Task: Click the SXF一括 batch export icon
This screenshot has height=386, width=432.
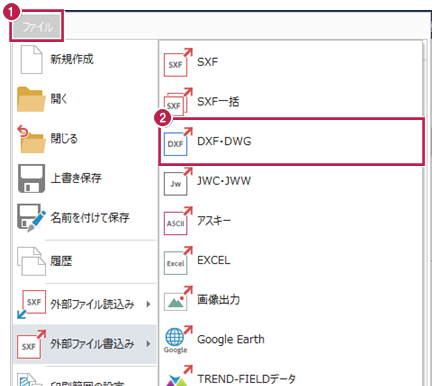Action: tap(178, 101)
